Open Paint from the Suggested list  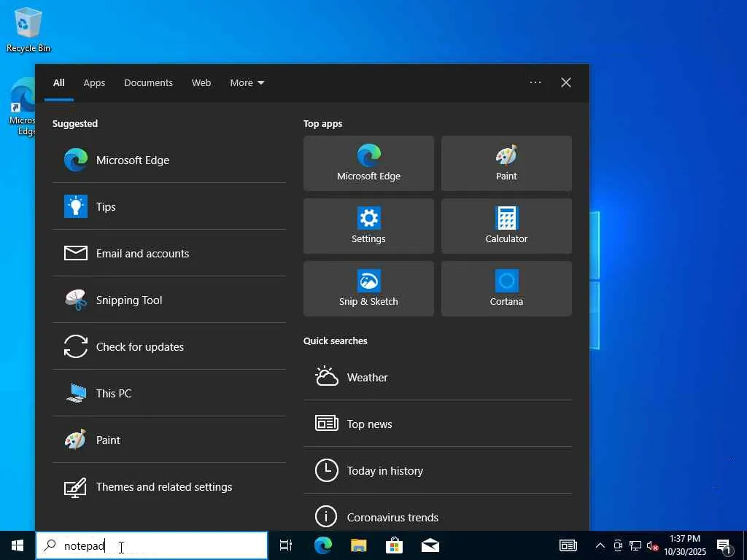(x=169, y=440)
